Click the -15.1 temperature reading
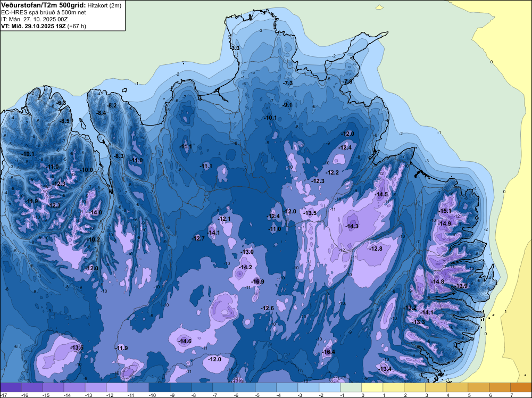The image size is (532, 398). point(445,211)
